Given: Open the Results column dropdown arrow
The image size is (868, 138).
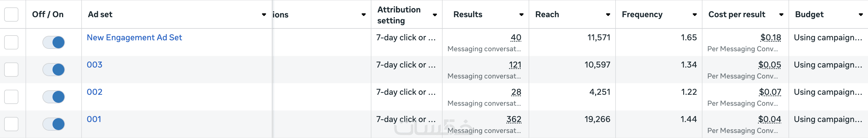Looking at the screenshot, I should (x=521, y=15).
